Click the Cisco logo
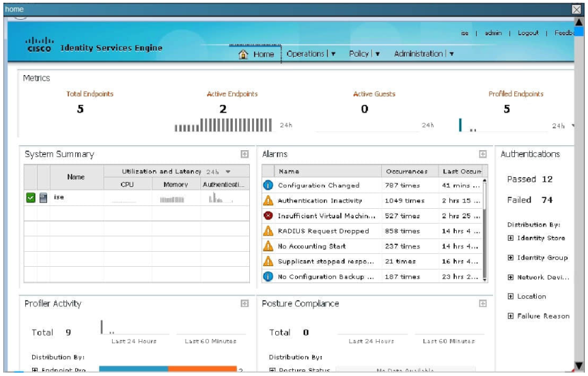The image size is (588, 376). pos(39,44)
